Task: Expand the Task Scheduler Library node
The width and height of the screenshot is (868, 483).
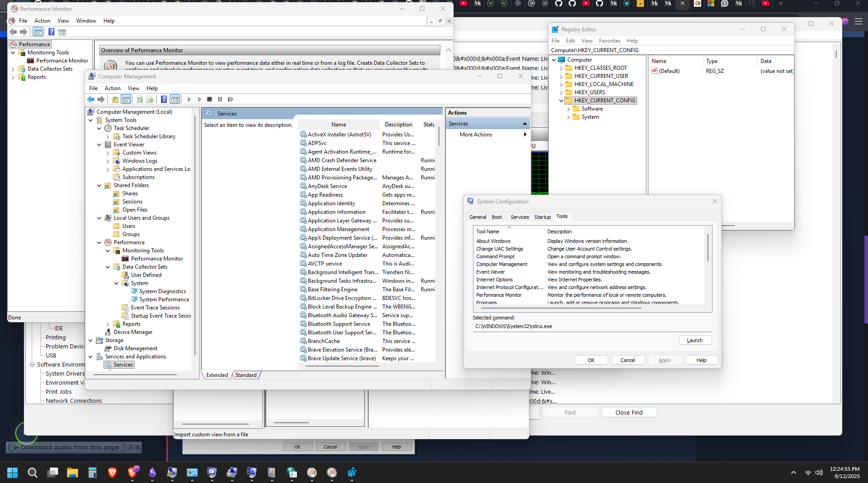Action: pyautogui.click(x=108, y=136)
